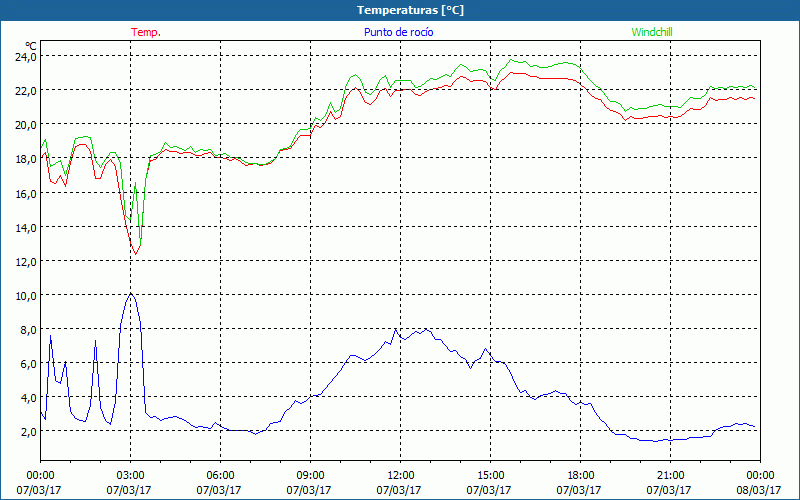This screenshot has width=800, height=500.
Task: Click the green windchill peak near 16:00
Action: (510, 60)
